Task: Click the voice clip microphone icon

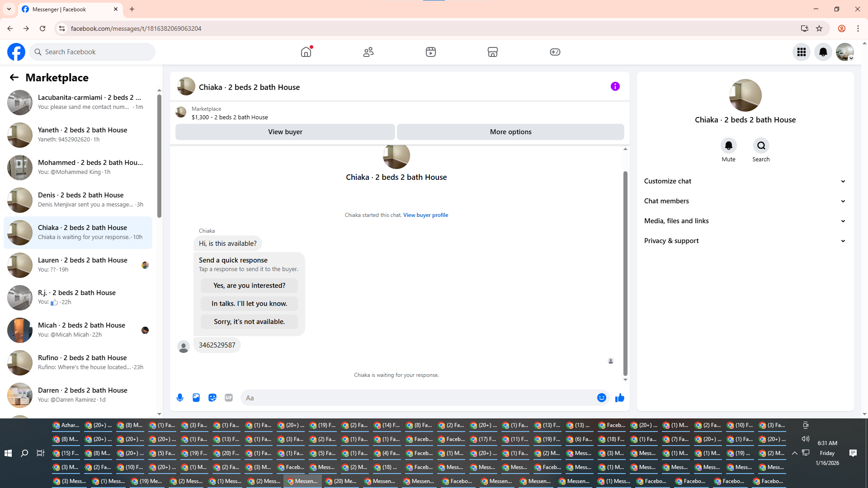Action: (180, 398)
